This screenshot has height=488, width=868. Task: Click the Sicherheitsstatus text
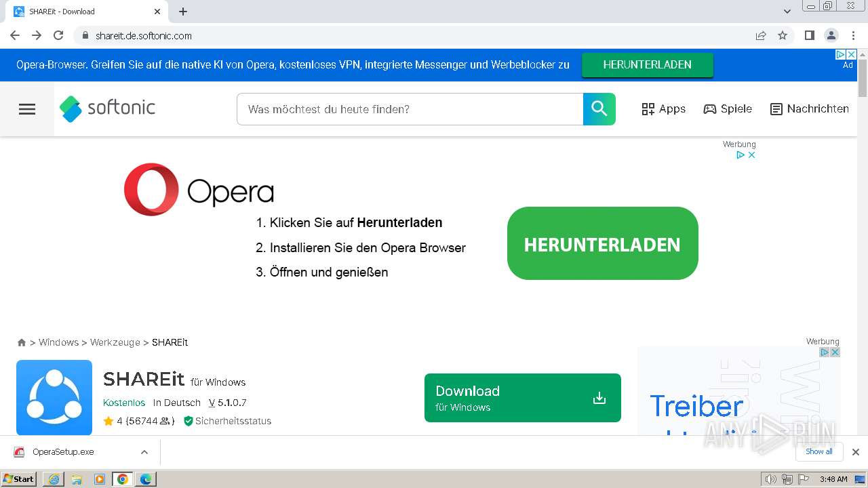pyautogui.click(x=233, y=421)
